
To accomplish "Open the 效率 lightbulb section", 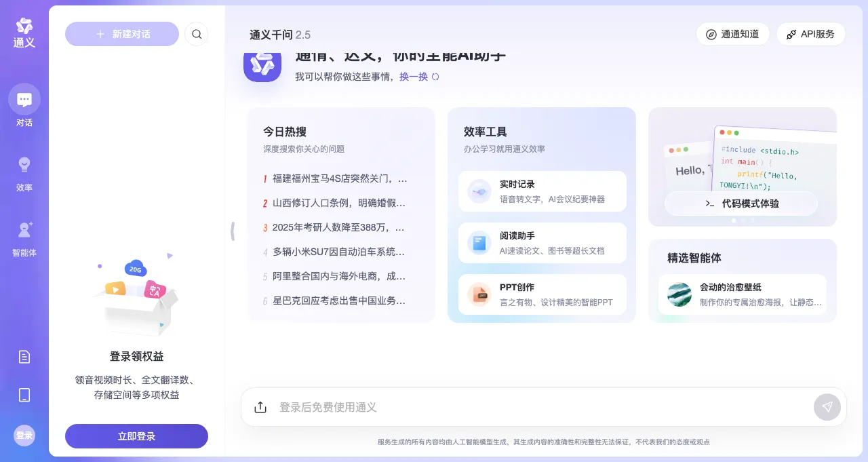I will tap(24, 173).
